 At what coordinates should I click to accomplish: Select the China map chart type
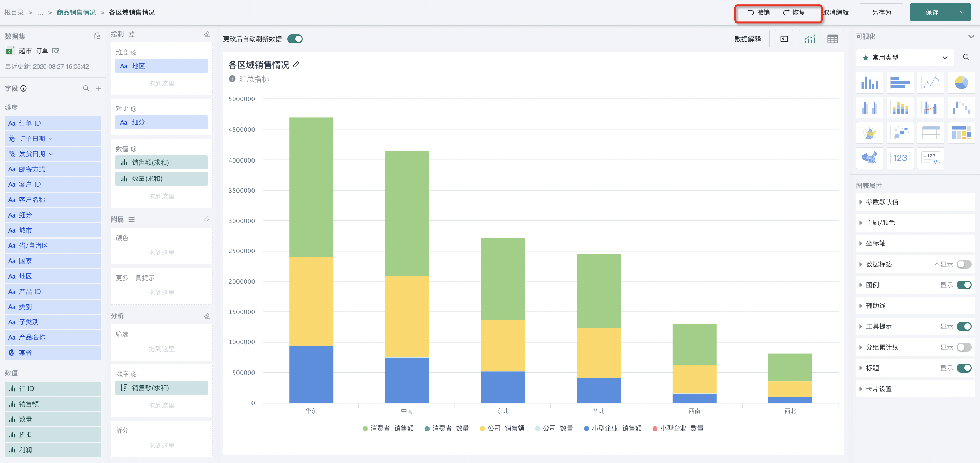(870, 158)
